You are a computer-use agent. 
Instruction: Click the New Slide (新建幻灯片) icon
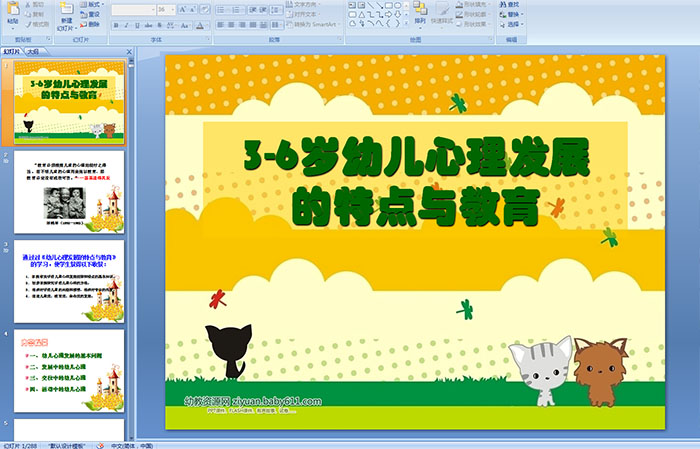point(67,8)
